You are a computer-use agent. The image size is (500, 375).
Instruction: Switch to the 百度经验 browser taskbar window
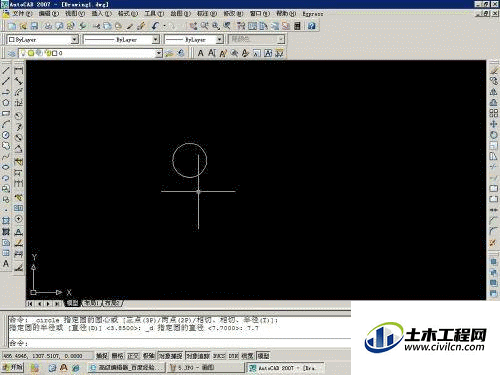pyautogui.click(x=127, y=367)
